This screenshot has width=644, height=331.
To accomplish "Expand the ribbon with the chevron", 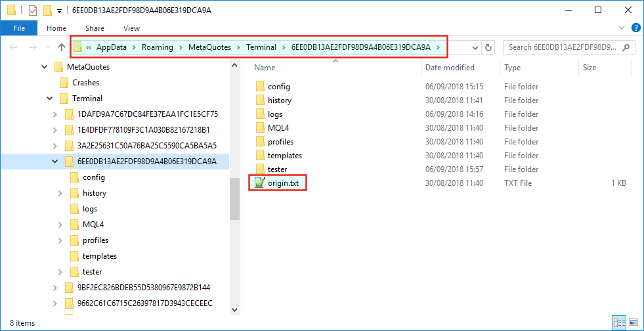I will [622, 28].
